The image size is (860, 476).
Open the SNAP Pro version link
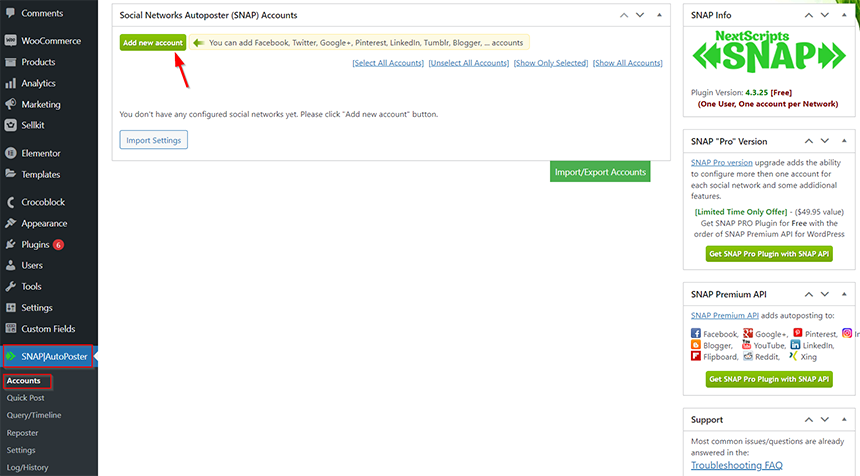pyautogui.click(x=722, y=162)
